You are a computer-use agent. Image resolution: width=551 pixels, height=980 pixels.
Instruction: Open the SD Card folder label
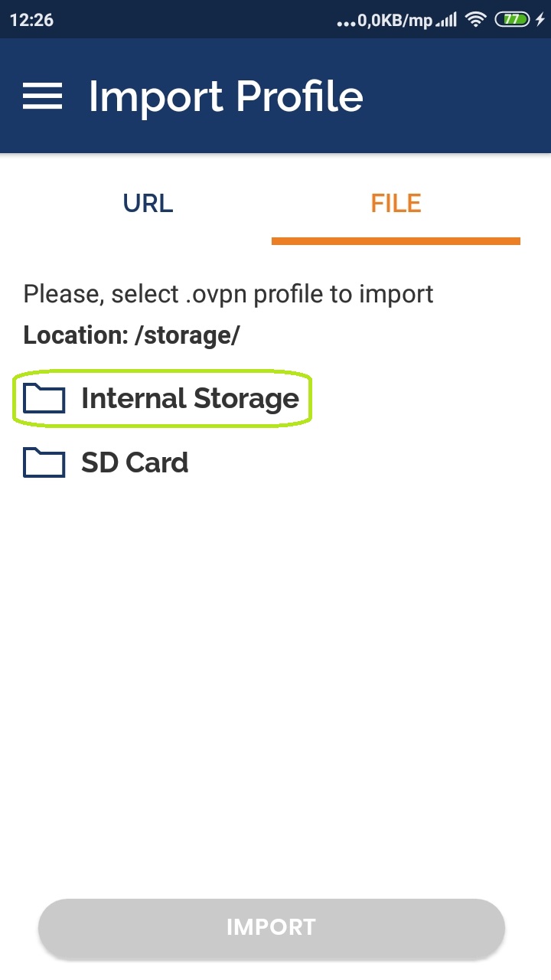pos(135,462)
